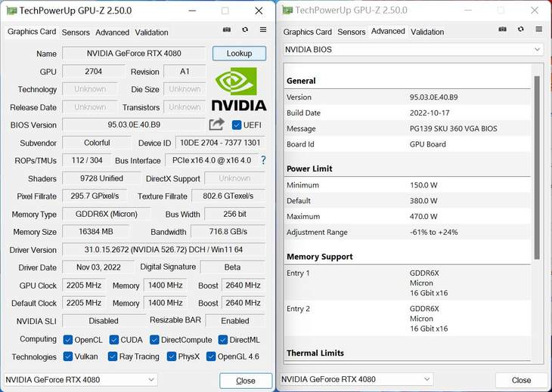The image size is (552, 392).
Task: Toggle the DirectCompute checkbox
Action: click(154, 340)
